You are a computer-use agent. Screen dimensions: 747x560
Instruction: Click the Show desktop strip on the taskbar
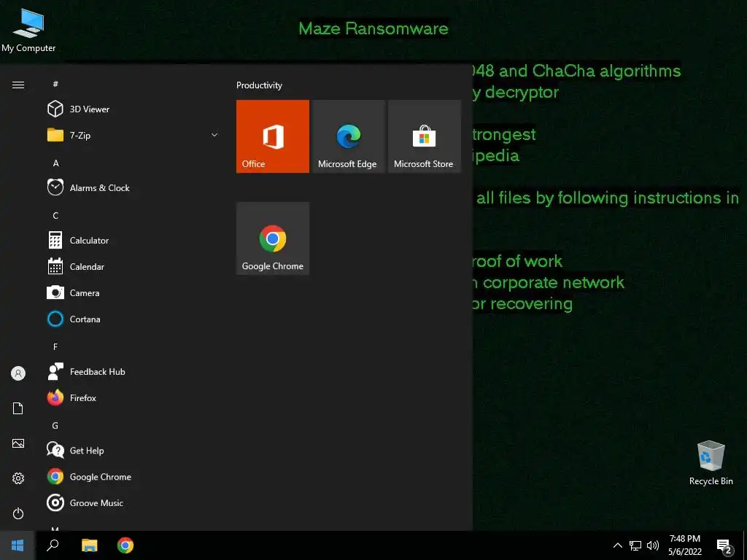[x=745, y=545]
